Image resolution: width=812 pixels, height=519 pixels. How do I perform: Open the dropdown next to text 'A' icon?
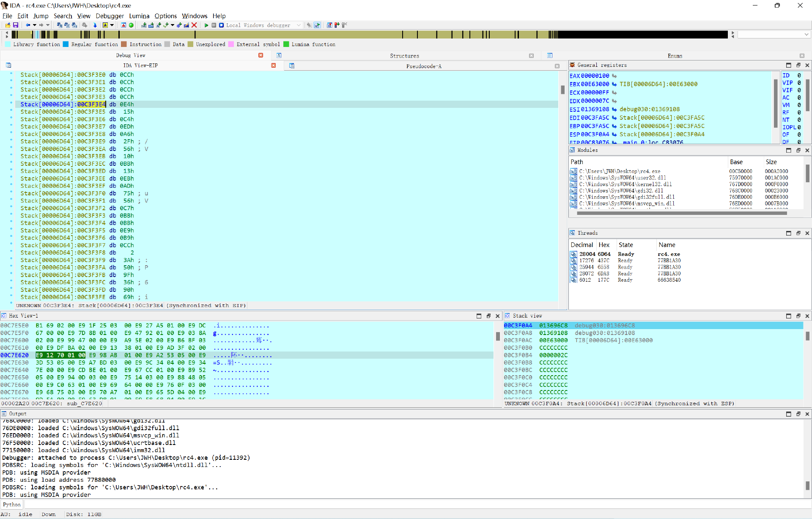click(x=112, y=25)
